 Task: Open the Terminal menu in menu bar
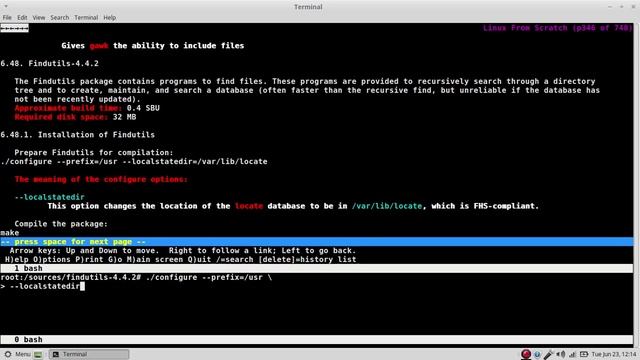(86, 18)
